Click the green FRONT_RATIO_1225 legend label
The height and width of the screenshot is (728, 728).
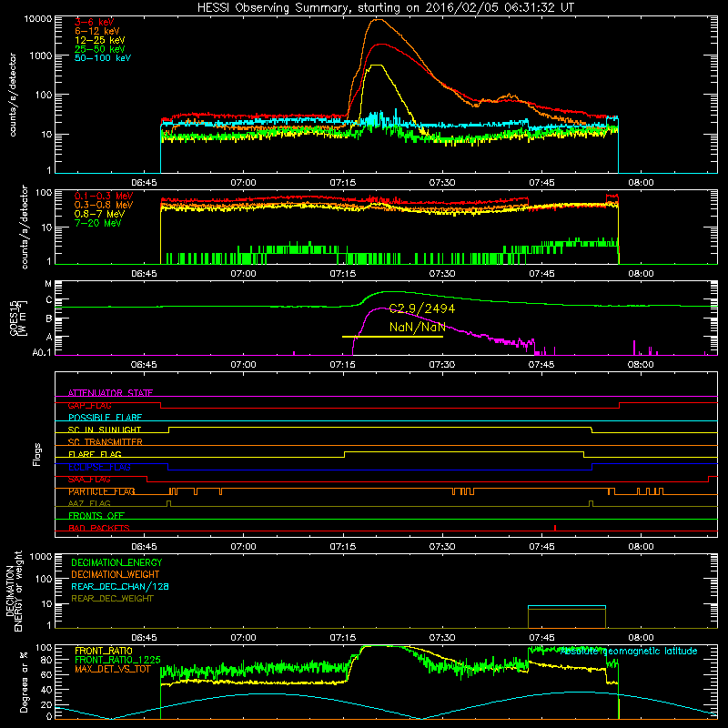[117, 660]
